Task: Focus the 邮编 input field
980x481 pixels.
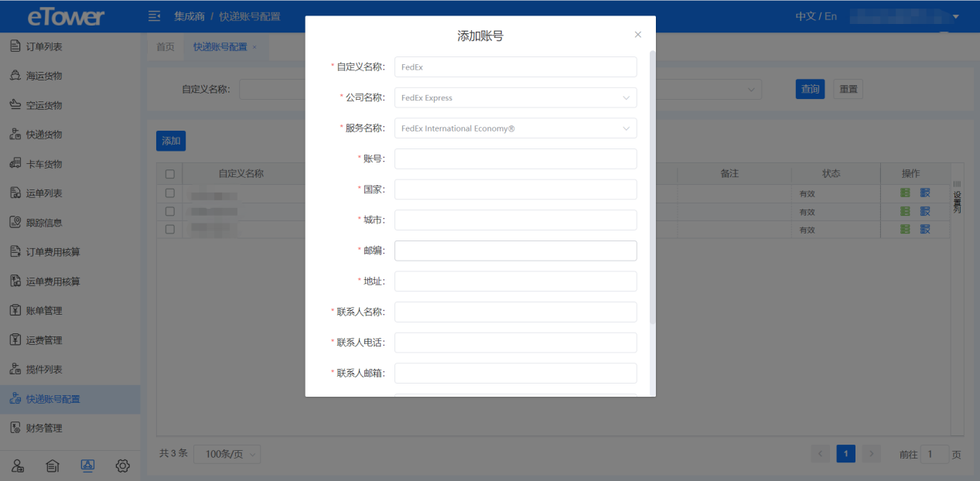Action: (x=516, y=251)
